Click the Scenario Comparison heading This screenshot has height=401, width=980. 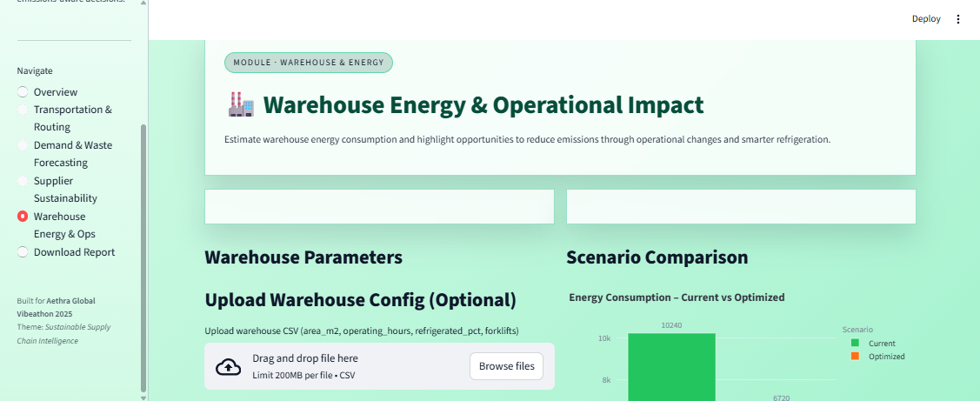click(x=657, y=257)
